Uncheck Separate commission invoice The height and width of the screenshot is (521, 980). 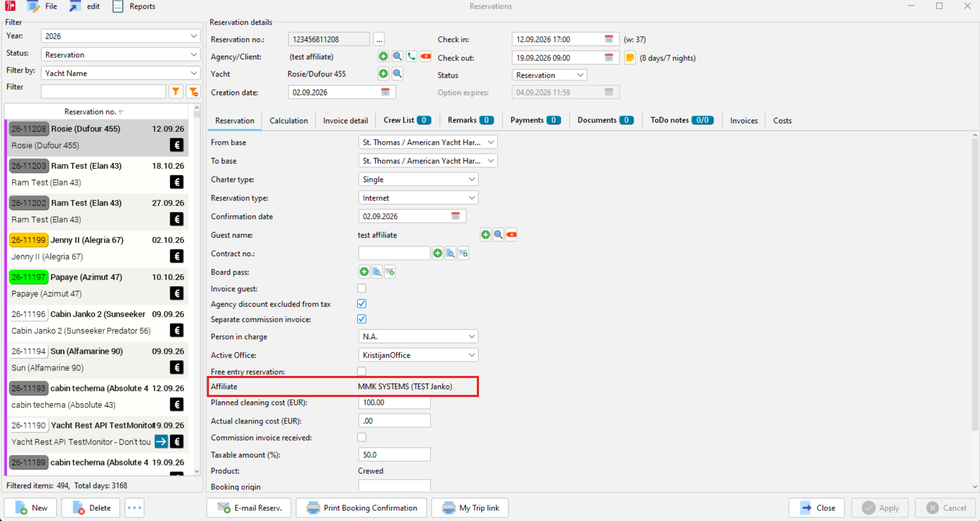pyautogui.click(x=362, y=319)
